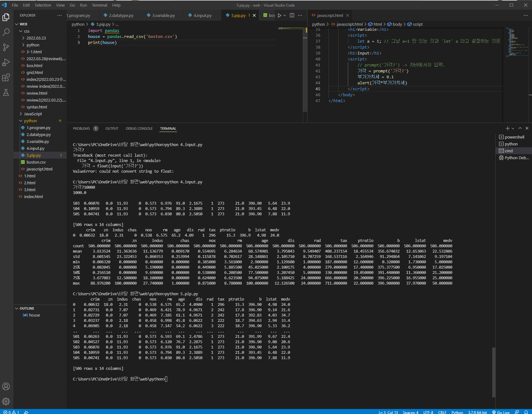
Task: Maximize the terminal panel size
Action: tap(520, 128)
